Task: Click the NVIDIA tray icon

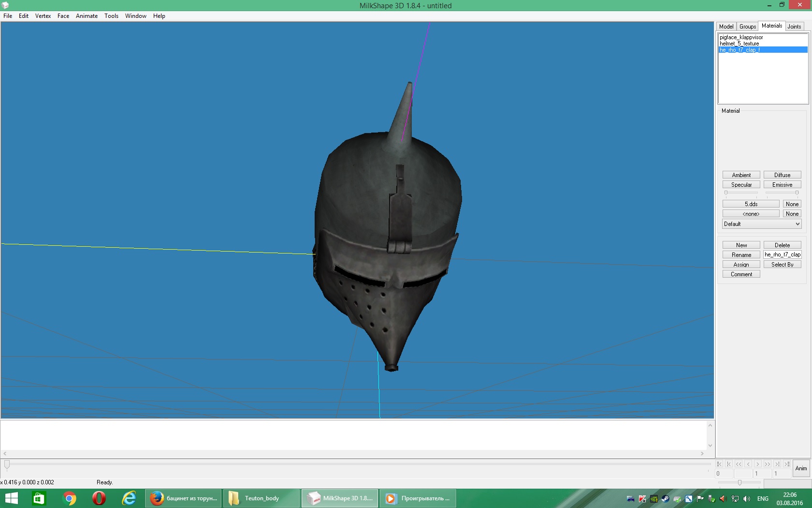Action: (x=654, y=499)
